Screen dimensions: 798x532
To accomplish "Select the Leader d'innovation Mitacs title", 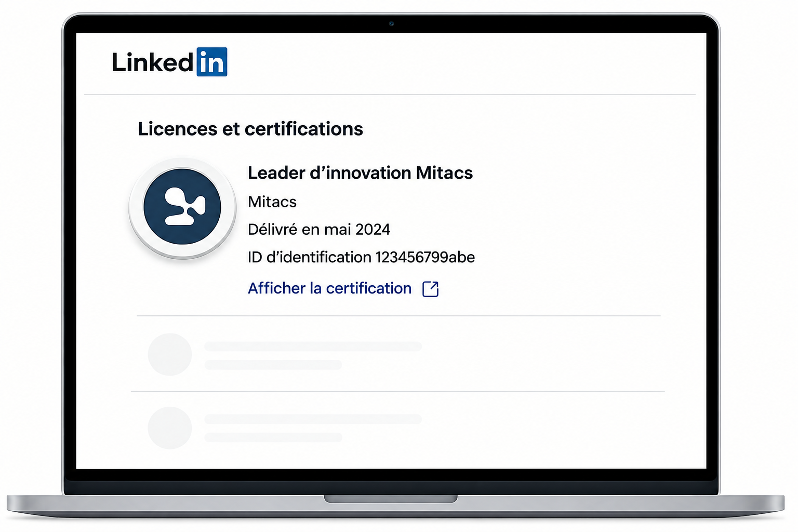I will click(360, 172).
